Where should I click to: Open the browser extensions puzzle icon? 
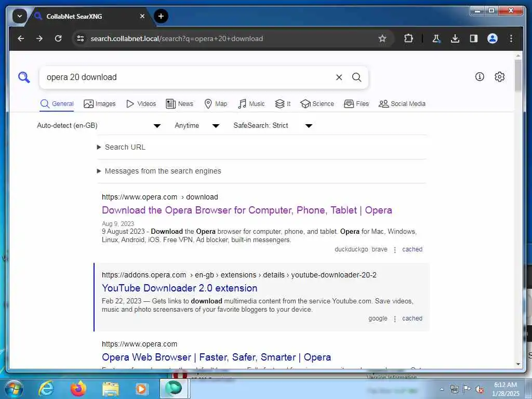click(408, 38)
